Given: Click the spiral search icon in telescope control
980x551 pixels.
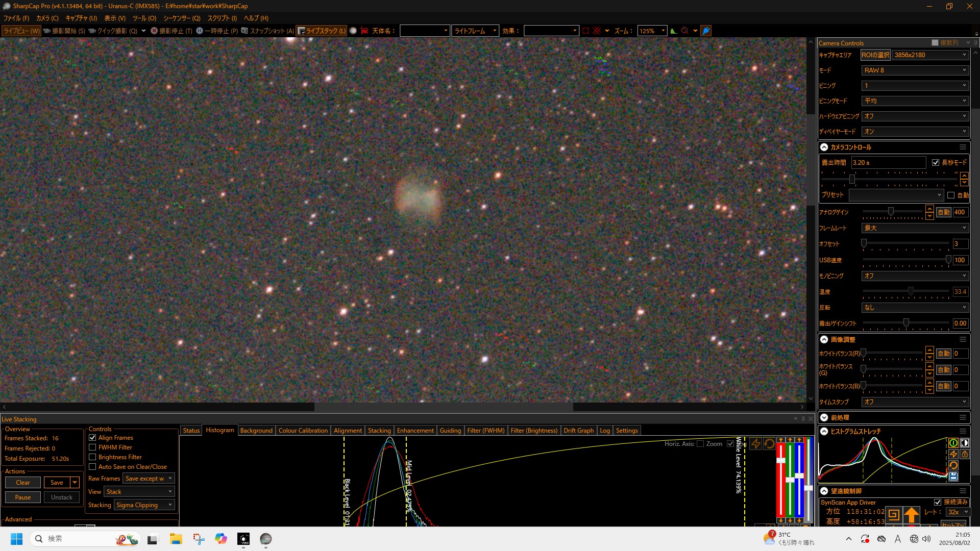Looking at the screenshot, I should click(x=894, y=514).
